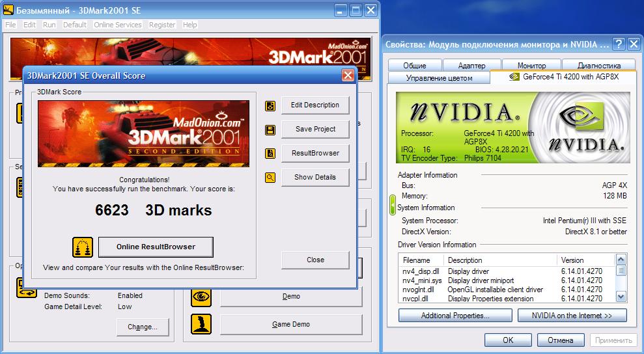Switch to the Монитор tab
Viewport: 644px width, 354px height.
pos(531,65)
